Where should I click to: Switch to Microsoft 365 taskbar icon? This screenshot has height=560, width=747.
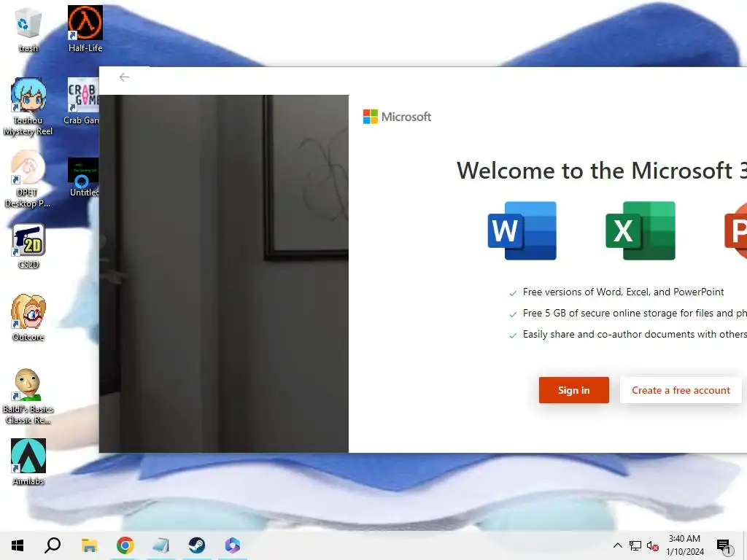233,545
